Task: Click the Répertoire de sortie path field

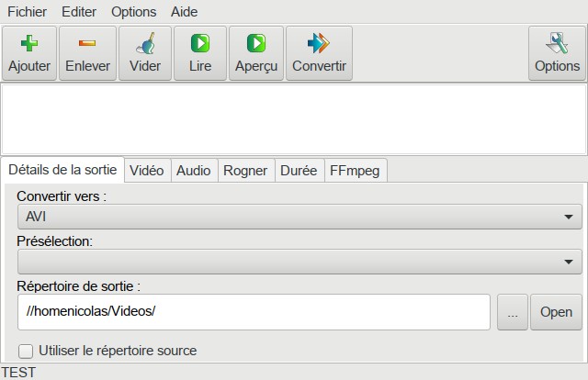Action: click(x=253, y=312)
